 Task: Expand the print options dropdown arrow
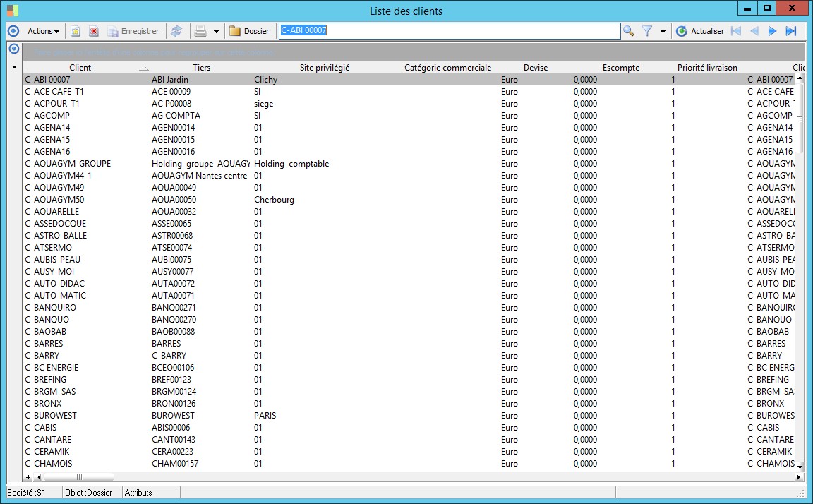point(216,32)
